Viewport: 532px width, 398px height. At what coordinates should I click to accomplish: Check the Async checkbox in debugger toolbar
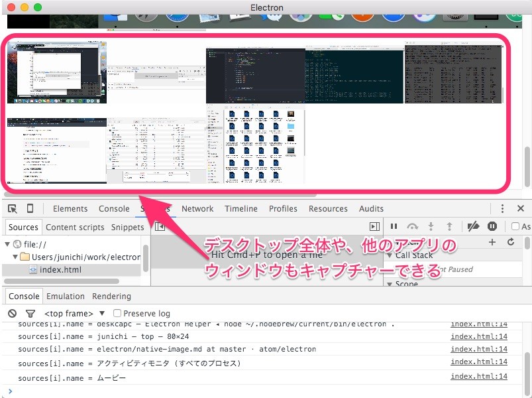click(516, 226)
